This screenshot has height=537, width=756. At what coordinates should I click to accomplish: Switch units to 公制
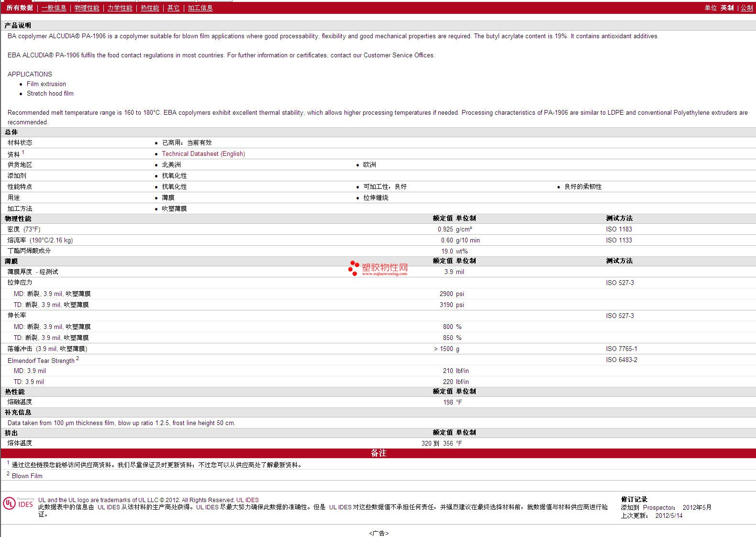(x=747, y=8)
